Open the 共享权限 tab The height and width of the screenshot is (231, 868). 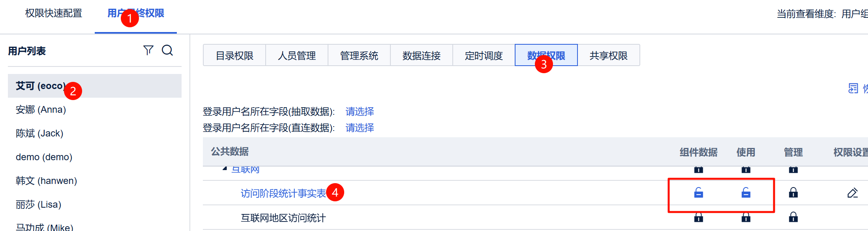608,55
